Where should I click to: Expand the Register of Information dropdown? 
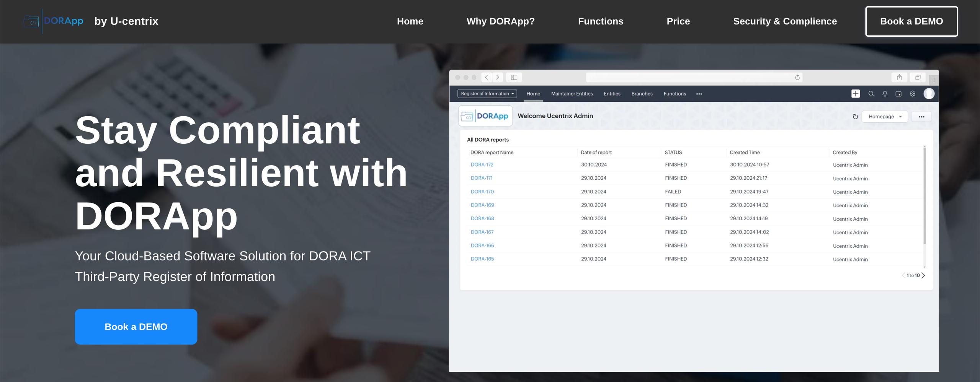487,94
